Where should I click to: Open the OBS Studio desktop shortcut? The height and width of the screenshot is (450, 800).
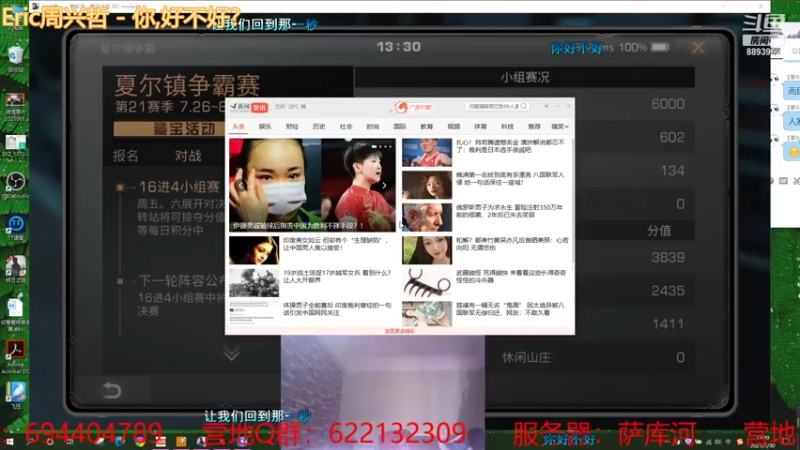pos(15,184)
